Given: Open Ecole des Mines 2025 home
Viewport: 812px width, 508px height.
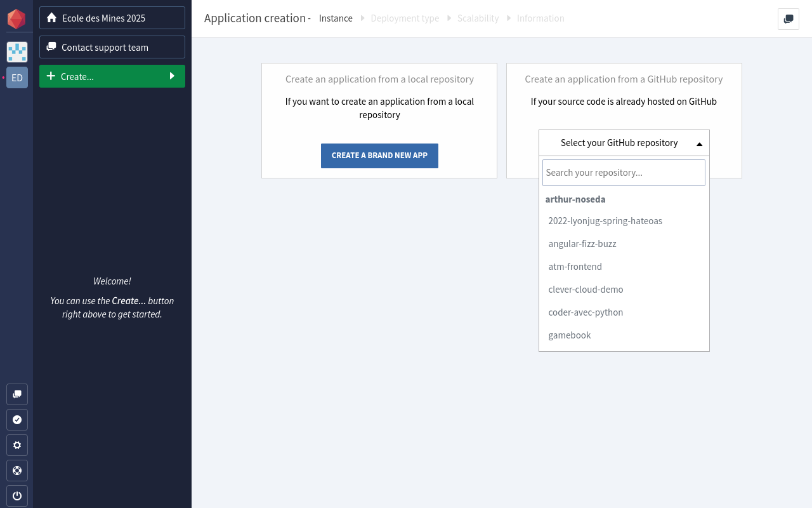Looking at the screenshot, I should point(112,18).
